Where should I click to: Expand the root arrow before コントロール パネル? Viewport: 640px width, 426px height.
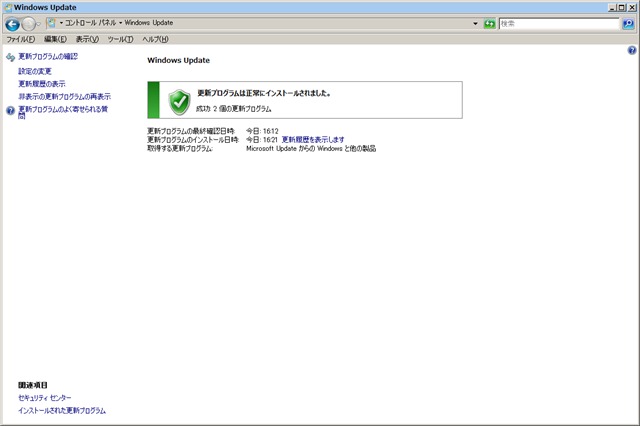pyautogui.click(x=61, y=23)
